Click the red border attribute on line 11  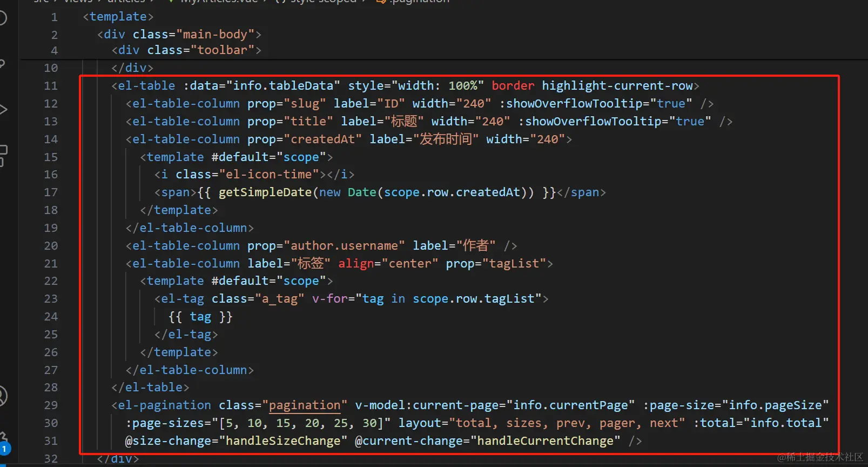[x=513, y=85]
